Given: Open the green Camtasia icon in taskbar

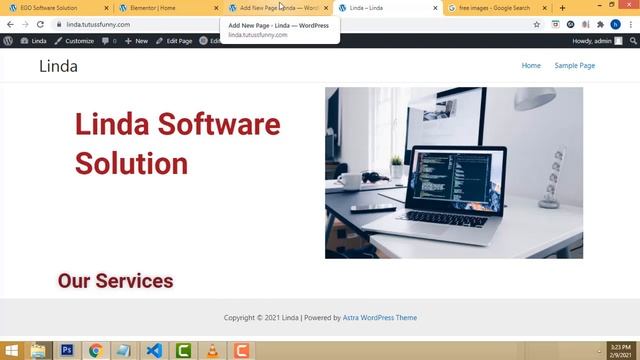Looking at the screenshot, I should pyautogui.click(x=183, y=351).
